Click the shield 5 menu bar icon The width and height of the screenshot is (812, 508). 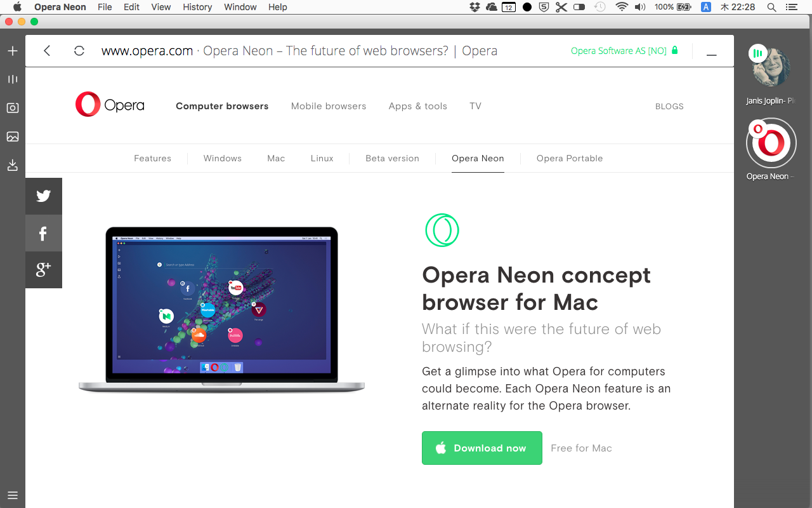click(x=544, y=7)
